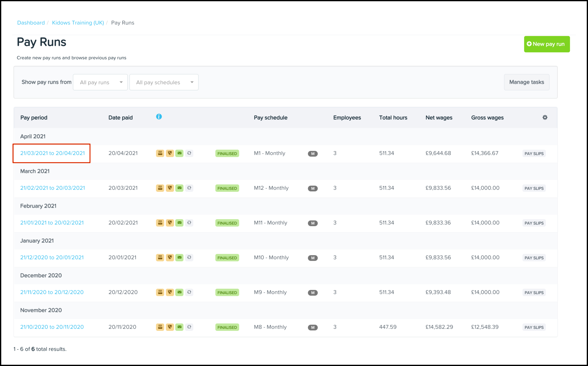Click New pay run button
588x366 pixels.
pos(547,44)
